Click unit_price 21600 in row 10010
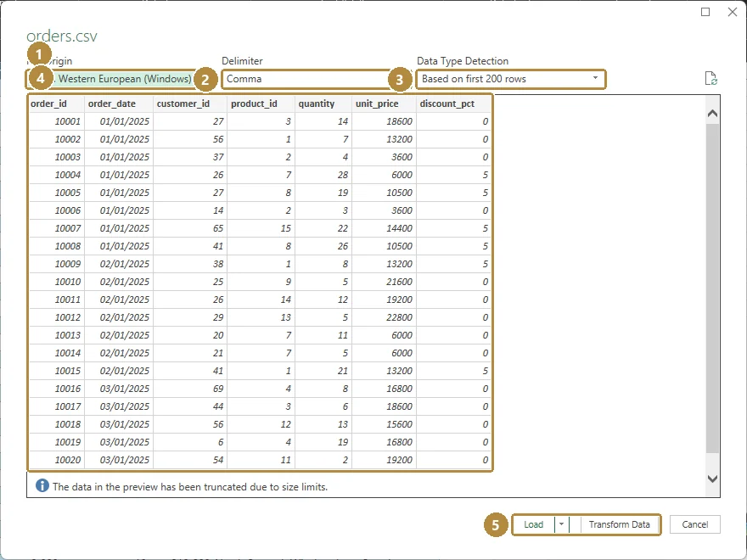The image size is (747, 560). 384,282
